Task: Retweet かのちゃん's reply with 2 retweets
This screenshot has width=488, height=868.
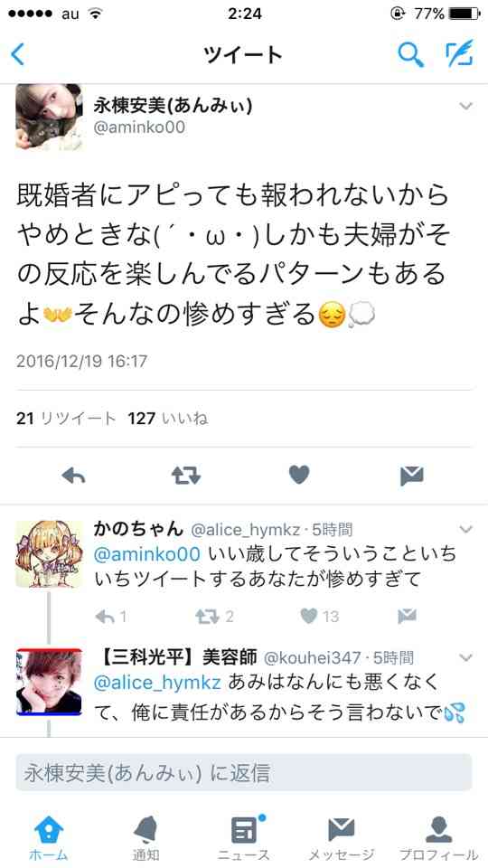Action: 213,616
